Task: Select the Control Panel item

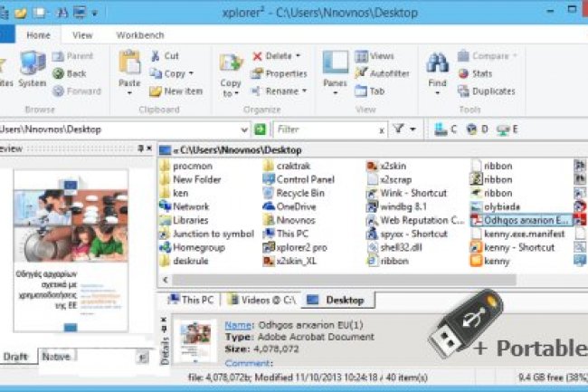Action: (299, 179)
